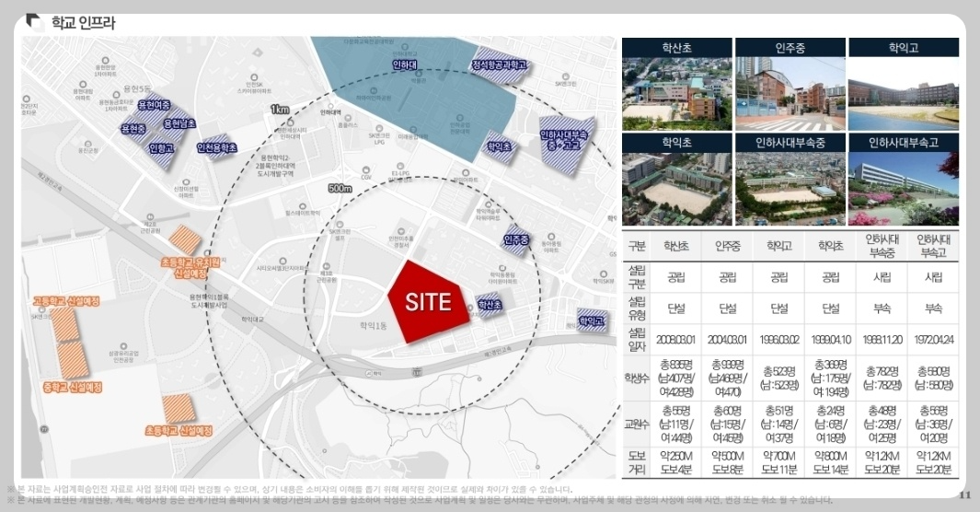Click the 약700M 도보11분 distance cell
Viewport: 980px width, 512px height.
[x=778, y=462]
